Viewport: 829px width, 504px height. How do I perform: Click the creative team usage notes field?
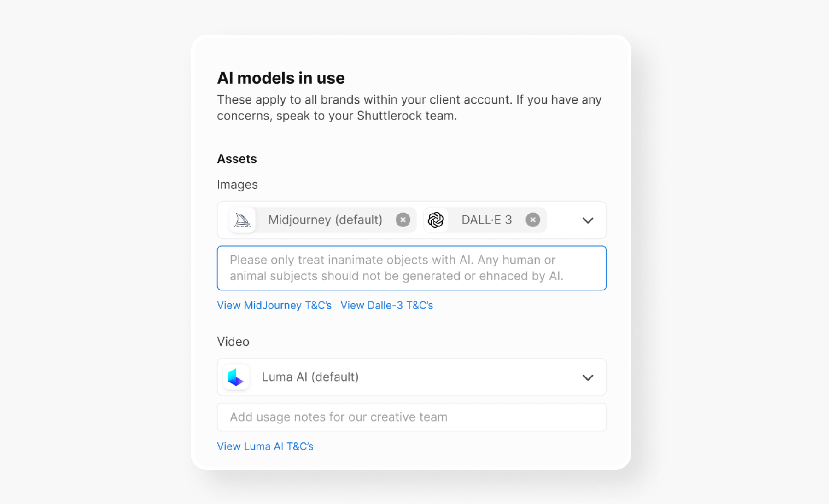point(412,417)
